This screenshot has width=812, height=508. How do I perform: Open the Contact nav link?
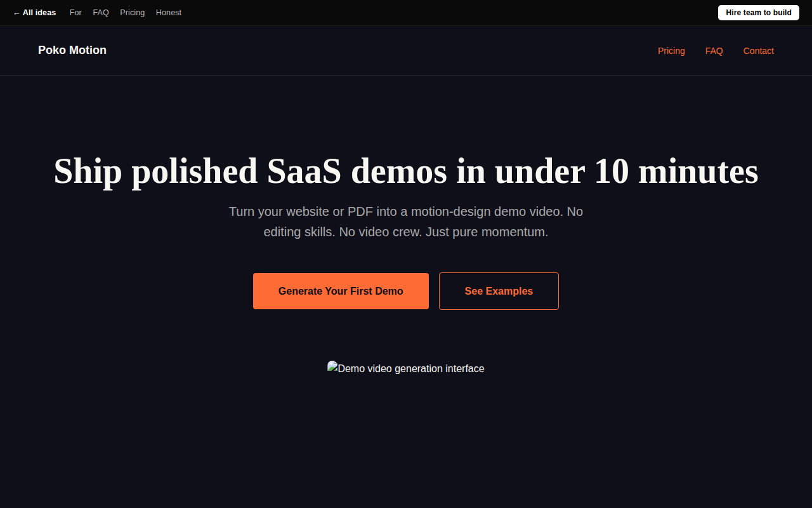click(759, 51)
